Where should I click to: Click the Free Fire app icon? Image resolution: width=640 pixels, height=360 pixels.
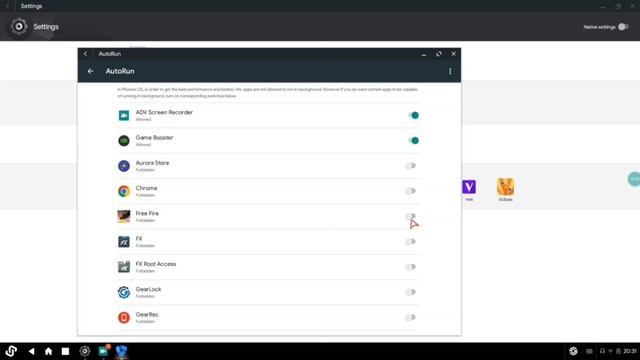[x=124, y=216]
